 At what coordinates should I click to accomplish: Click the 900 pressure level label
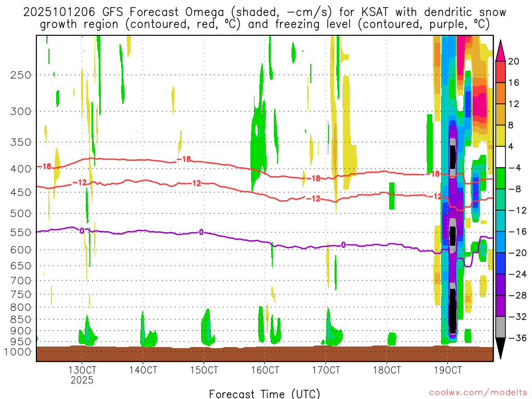pyautogui.click(x=20, y=331)
